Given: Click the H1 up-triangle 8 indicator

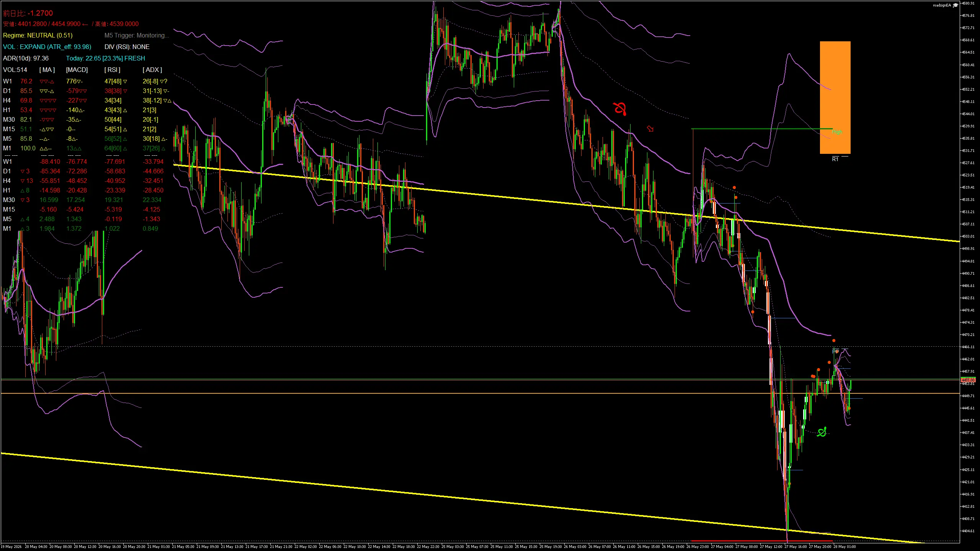Looking at the screenshot, I should point(25,190).
